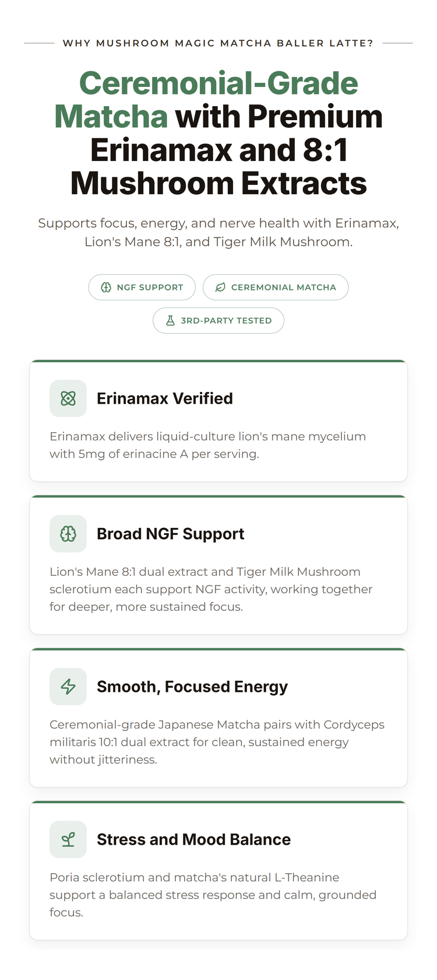437x980 pixels.
Task: Select the CEREMONIAL MATCHA pill badge
Action: (x=276, y=287)
